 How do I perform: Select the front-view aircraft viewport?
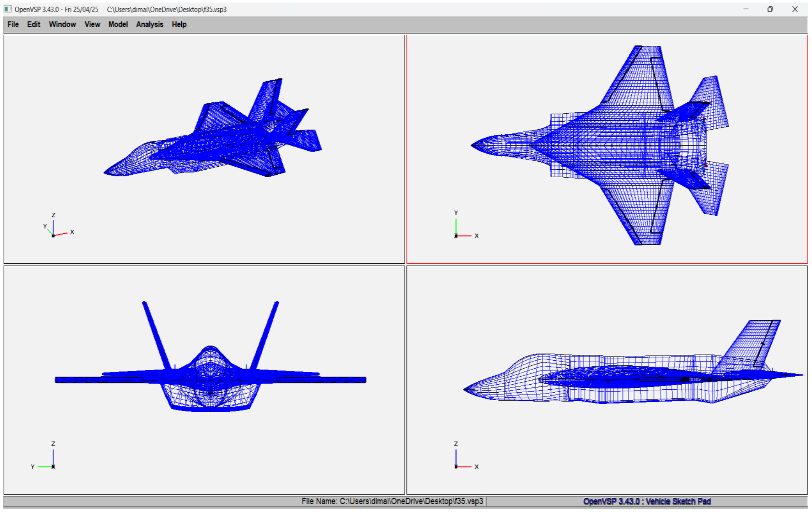(x=204, y=380)
